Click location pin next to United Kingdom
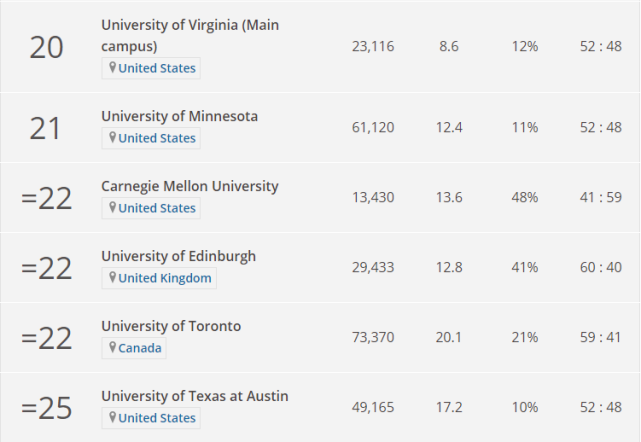 113,278
